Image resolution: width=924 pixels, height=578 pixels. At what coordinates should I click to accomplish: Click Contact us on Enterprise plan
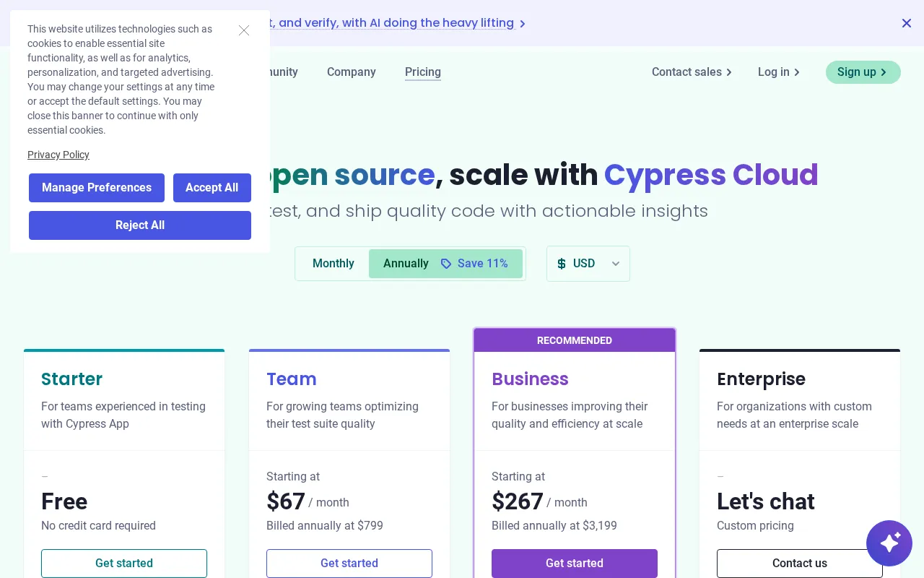tap(800, 564)
